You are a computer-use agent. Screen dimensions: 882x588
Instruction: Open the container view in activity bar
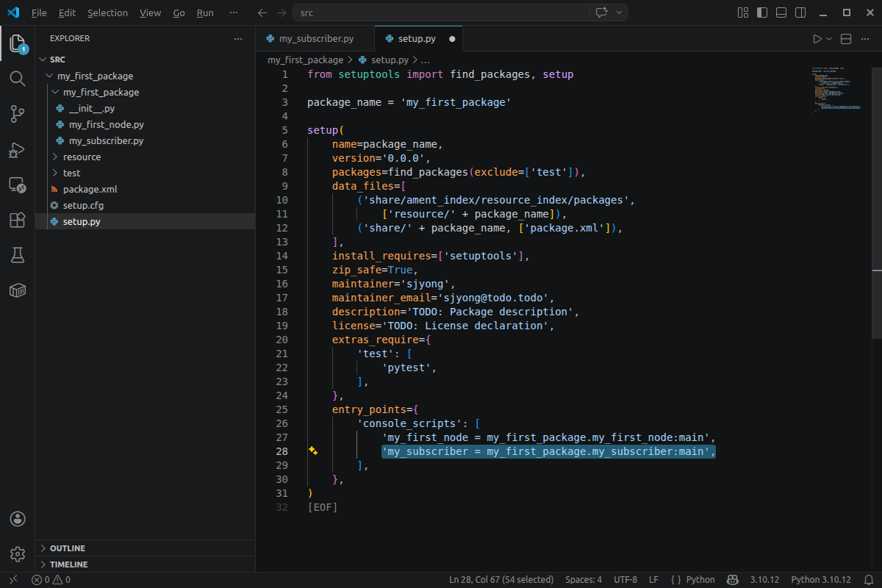[18, 290]
